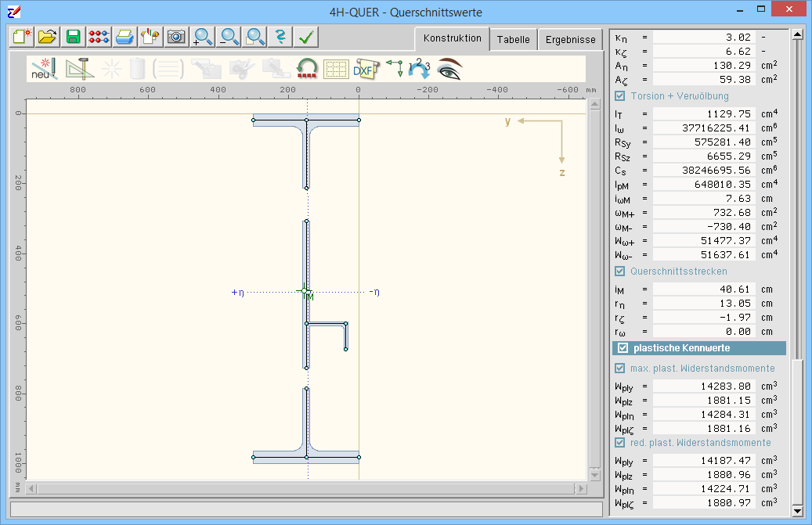Click the results panel scroll-up arrow
The height and width of the screenshot is (525, 812).
[797, 34]
